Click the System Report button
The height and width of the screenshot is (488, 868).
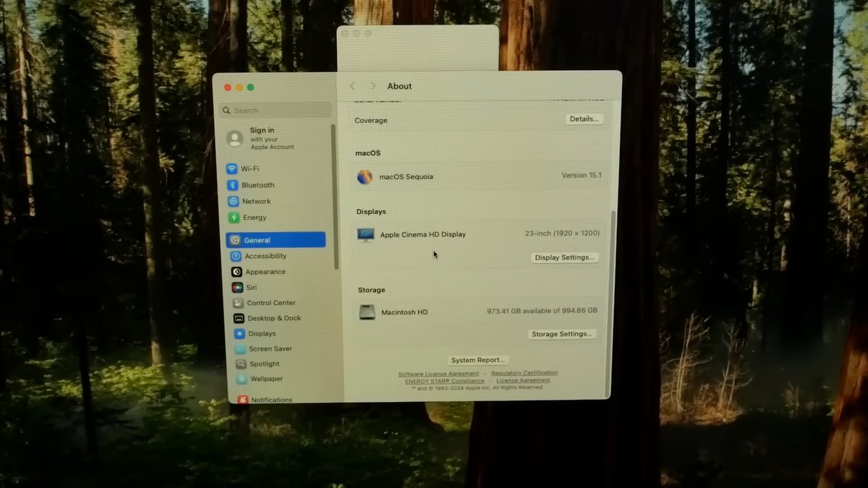point(478,360)
